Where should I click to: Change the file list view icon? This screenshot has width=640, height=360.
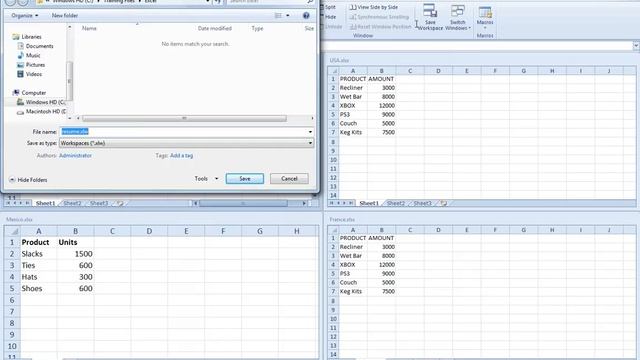(x=278, y=16)
